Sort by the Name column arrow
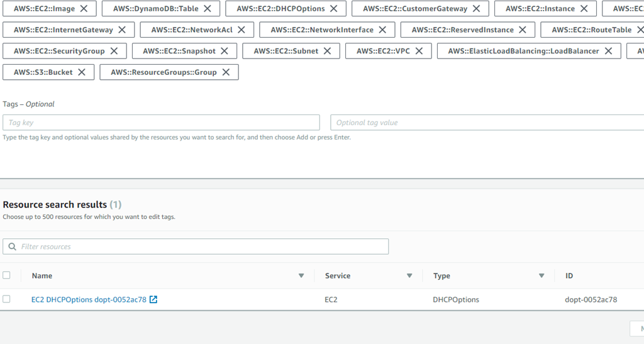This screenshot has width=644, height=344. pyautogui.click(x=301, y=276)
